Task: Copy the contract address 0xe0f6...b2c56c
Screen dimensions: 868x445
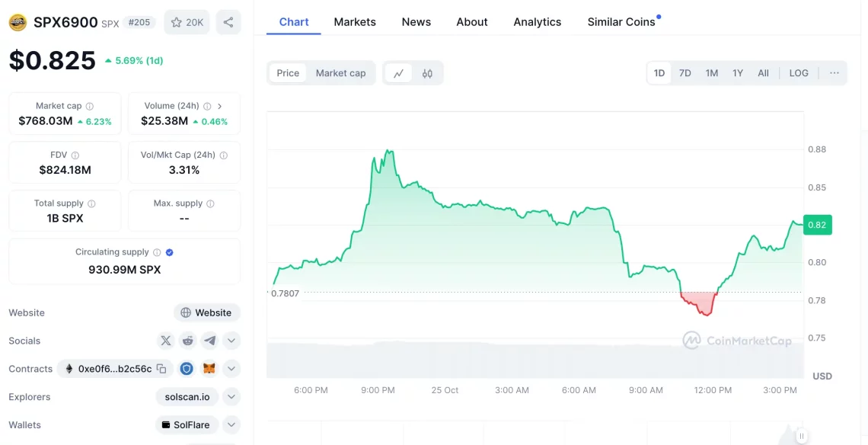Action: [161, 369]
